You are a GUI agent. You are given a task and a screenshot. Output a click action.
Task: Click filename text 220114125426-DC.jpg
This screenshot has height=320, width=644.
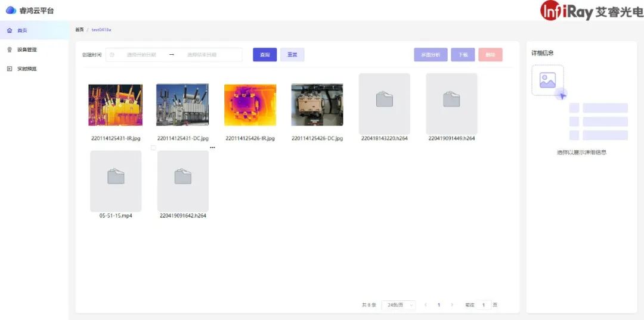click(317, 138)
